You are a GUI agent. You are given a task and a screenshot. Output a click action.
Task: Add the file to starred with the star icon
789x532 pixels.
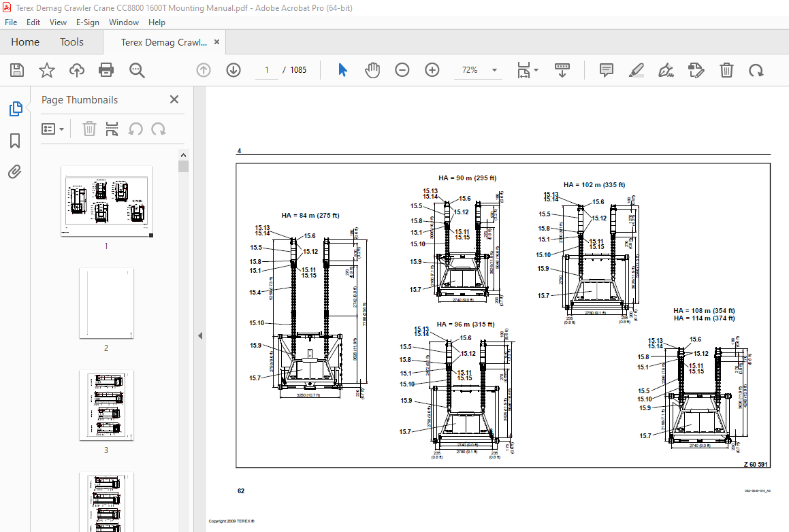coord(47,70)
